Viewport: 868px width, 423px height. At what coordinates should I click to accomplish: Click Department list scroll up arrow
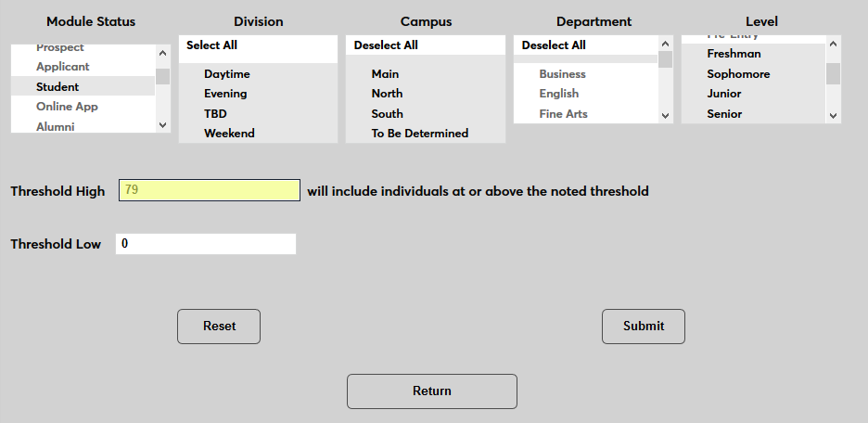[x=665, y=44]
